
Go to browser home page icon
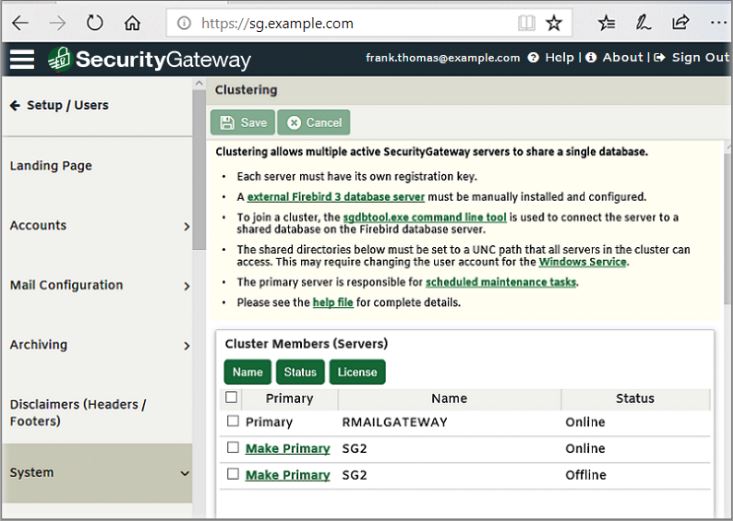pos(132,22)
